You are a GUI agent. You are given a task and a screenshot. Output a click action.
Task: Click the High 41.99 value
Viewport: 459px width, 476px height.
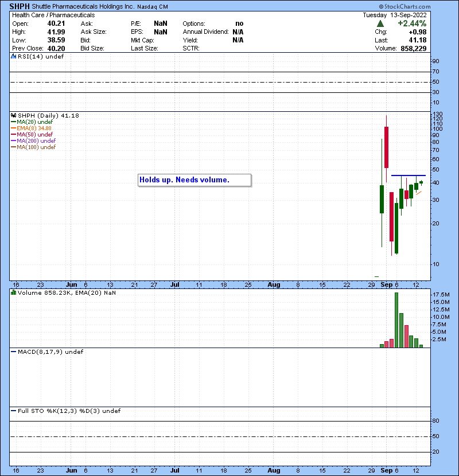[56, 32]
